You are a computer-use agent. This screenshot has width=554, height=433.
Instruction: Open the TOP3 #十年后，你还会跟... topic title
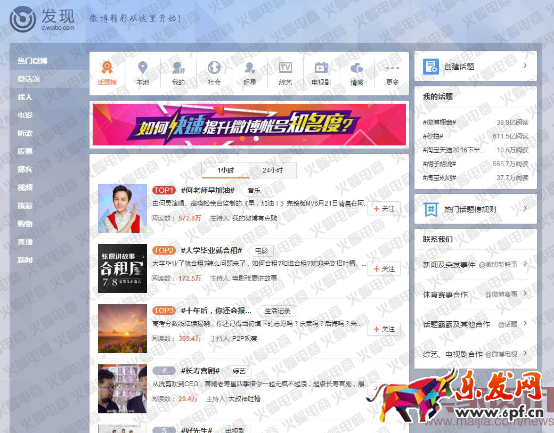pos(216,311)
